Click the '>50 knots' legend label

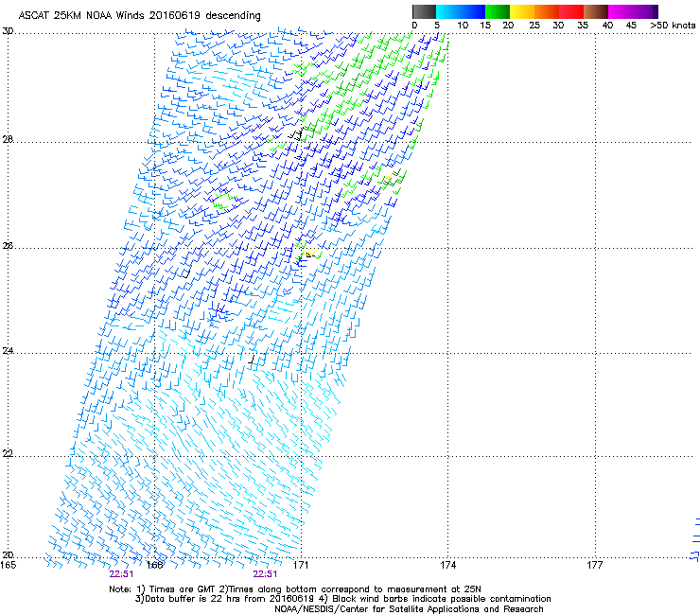click(x=673, y=26)
